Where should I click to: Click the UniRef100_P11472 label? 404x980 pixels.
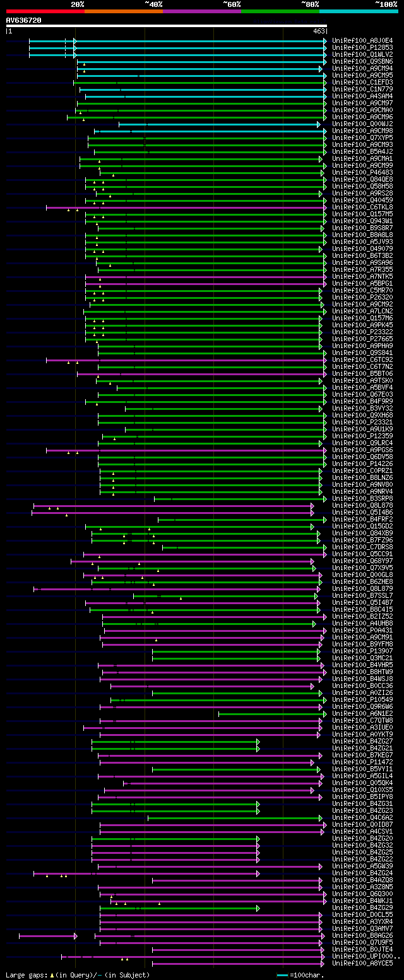click(362, 762)
